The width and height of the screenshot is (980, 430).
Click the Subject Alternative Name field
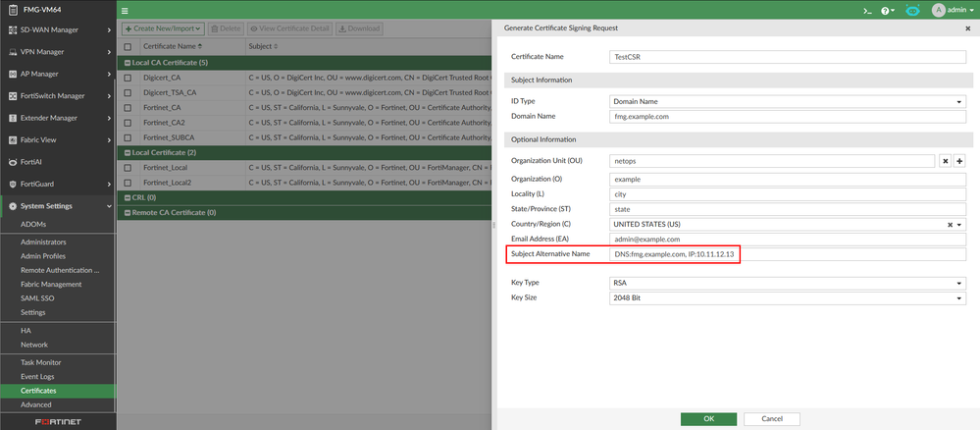[x=787, y=255]
